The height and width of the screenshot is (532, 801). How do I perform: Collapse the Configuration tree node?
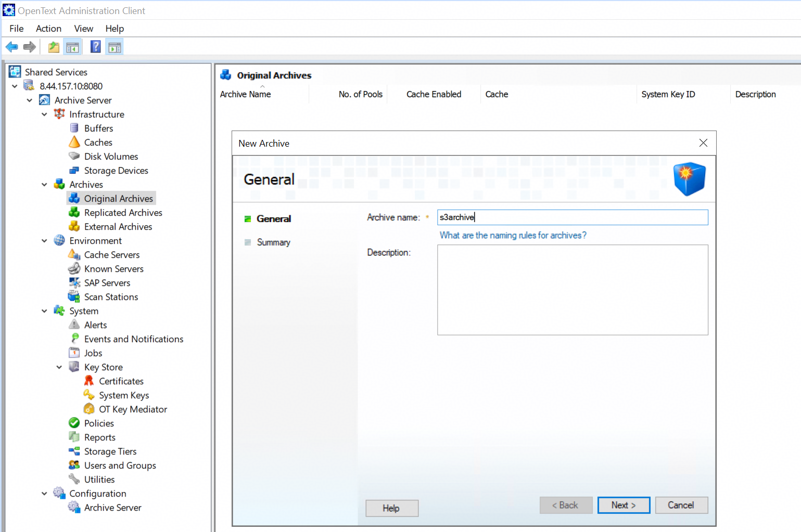coord(44,493)
